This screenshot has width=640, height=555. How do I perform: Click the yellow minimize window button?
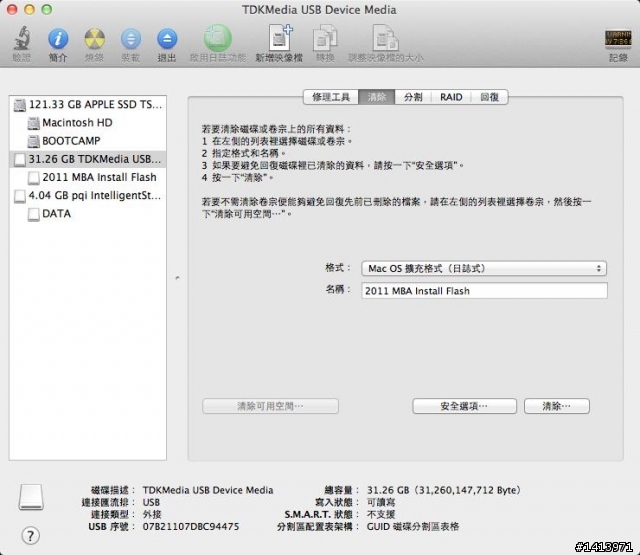point(29,9)
